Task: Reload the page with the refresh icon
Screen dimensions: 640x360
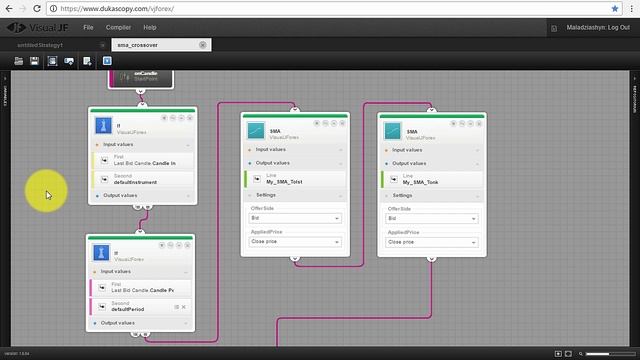Action: click(x=37, y=8)
